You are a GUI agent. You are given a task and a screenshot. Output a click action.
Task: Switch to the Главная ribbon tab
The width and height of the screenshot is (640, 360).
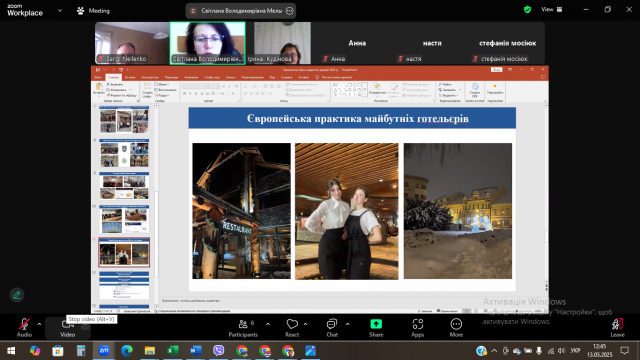pyautogui.click(x=113, y=77)
